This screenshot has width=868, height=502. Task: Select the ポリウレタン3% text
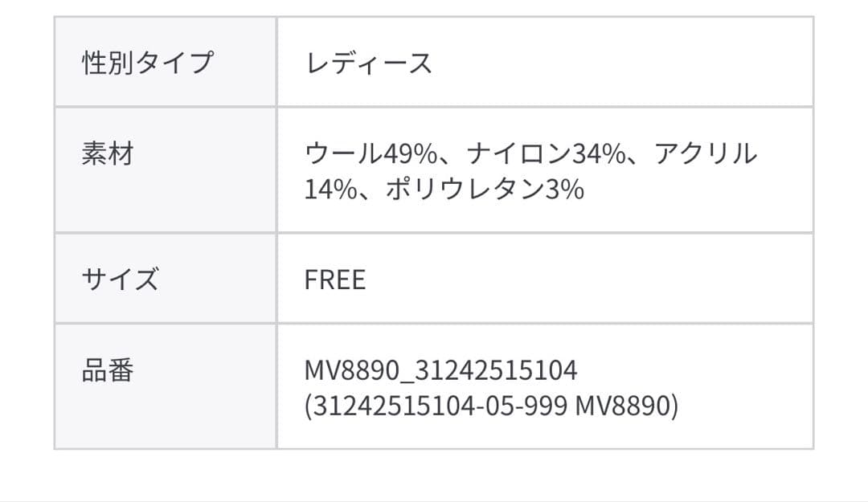click(485, 190)
